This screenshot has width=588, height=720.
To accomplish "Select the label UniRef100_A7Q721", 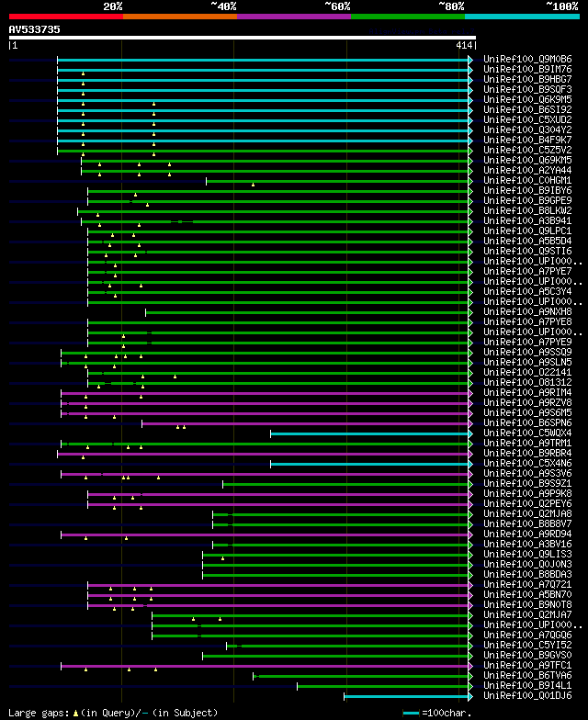I will click(x=527, y=584).
